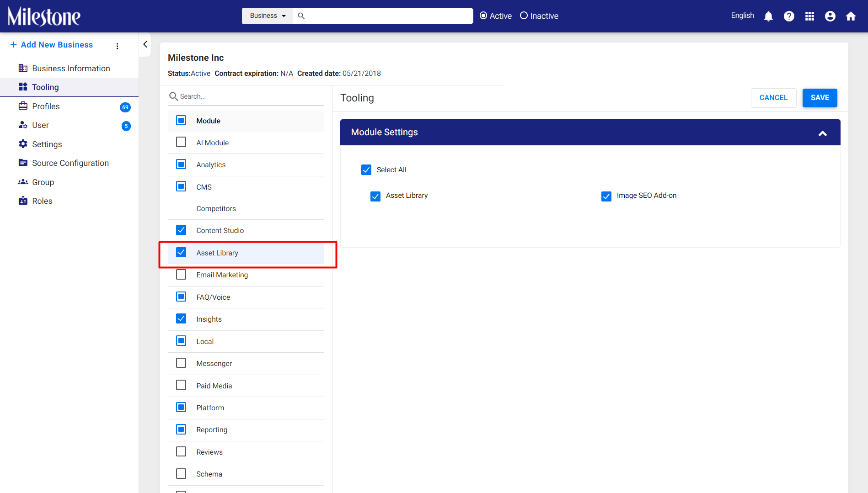Toggle the CMS checkbox
Screen dimensions: 868x493
coord(181,186)
